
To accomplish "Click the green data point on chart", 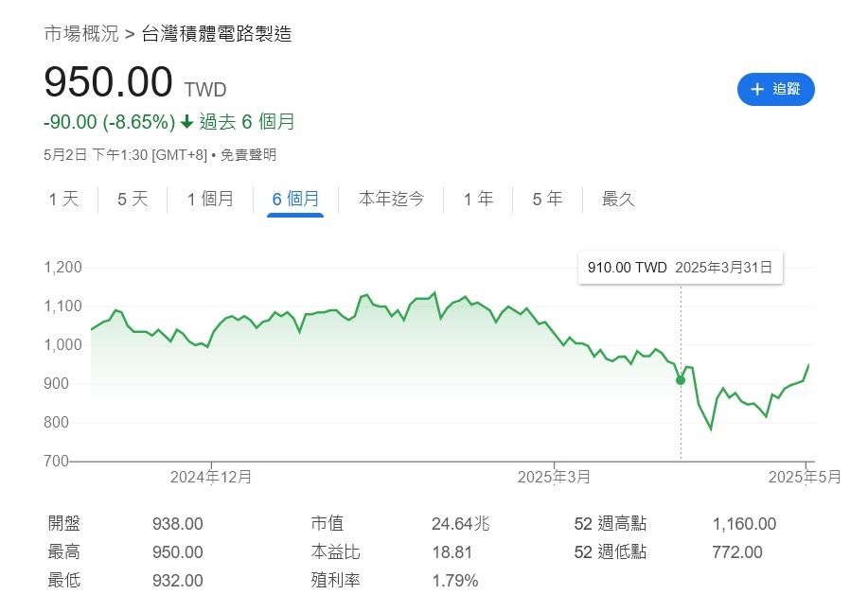I will point(681,380).
